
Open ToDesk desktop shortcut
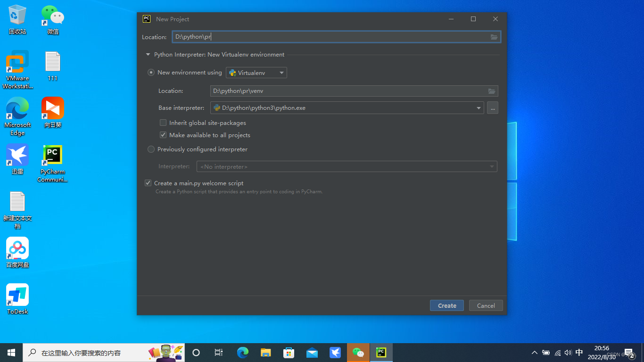[17, 299]
